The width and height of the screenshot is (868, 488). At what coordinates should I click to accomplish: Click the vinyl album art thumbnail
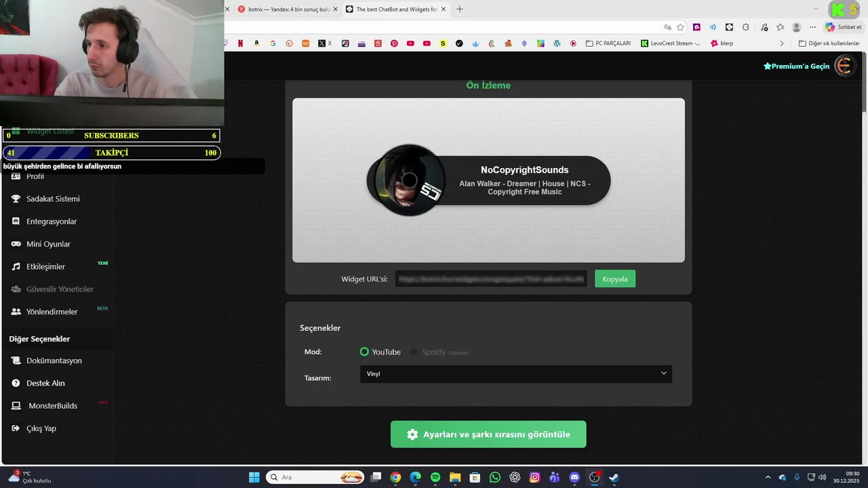pyautogui.click(x=409, y=180)
